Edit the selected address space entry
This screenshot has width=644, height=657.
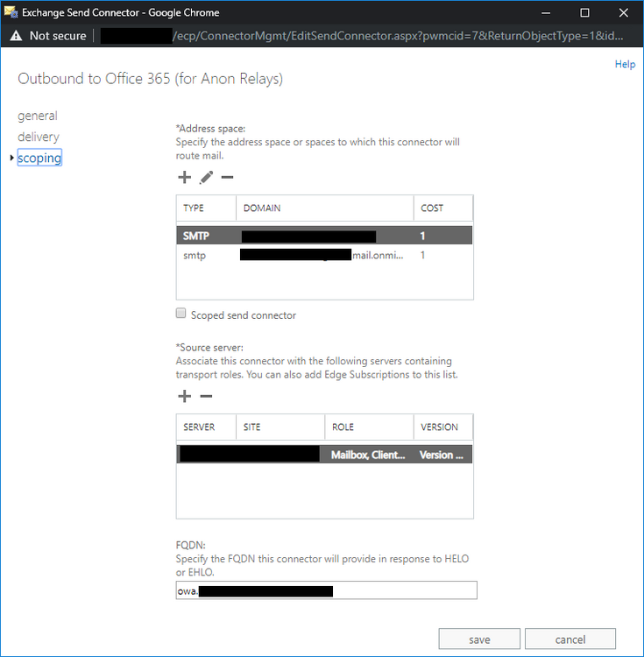tap(206, 177)
